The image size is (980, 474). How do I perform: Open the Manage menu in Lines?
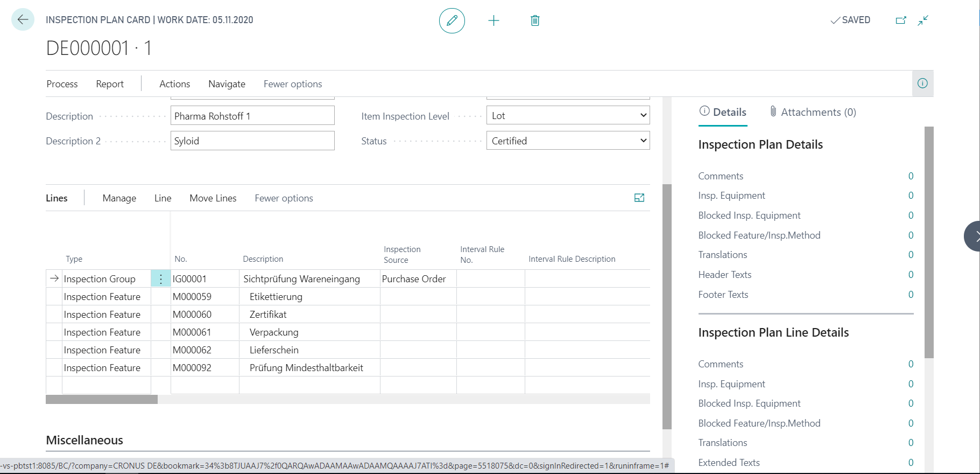click(119, 198)
